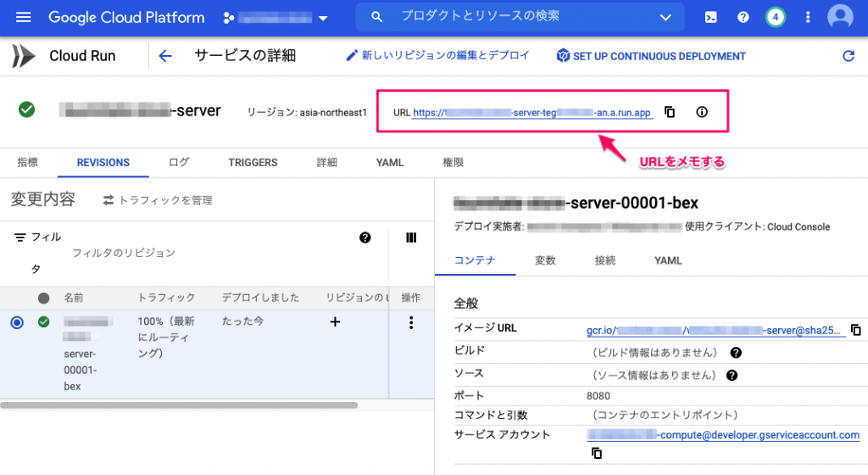Click the port value 8080
The image size is (868, 475).
tap(598, 396)
